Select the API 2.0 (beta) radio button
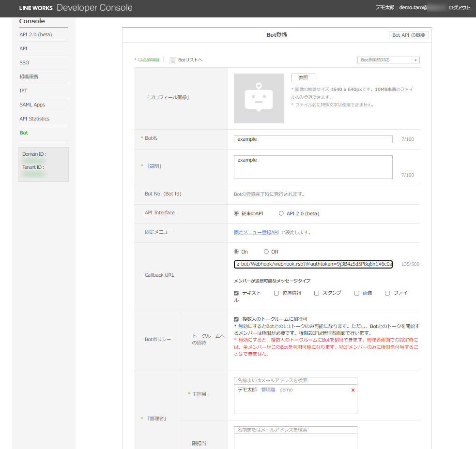 281,213
